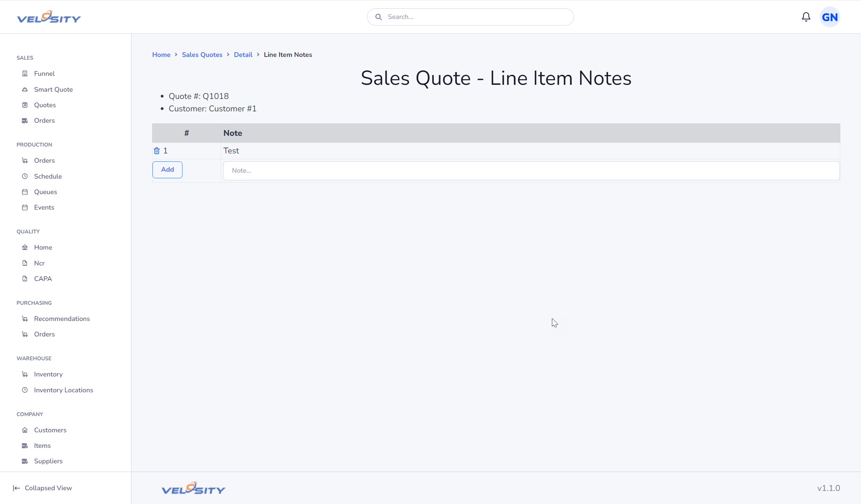861x504 pixels.
Task: Open the Search bar
Action: point(470,17)
